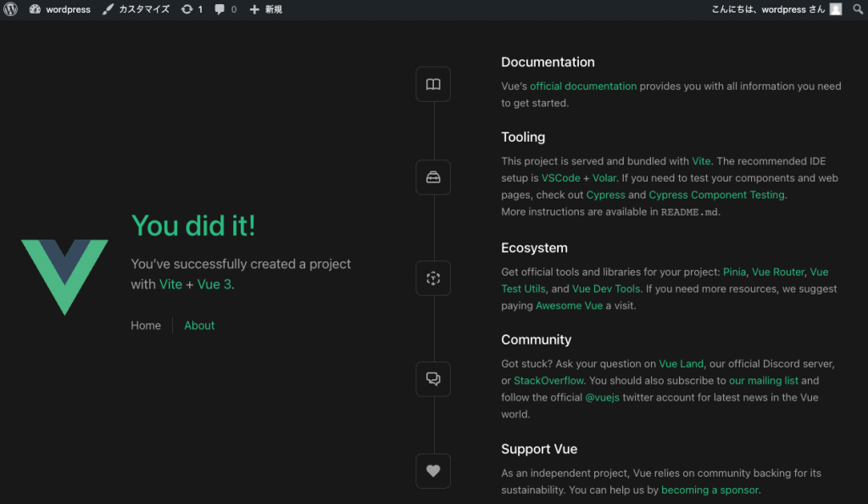Open the Vue Land Discord link
868x504 pixels.
(x=681, y=364)
